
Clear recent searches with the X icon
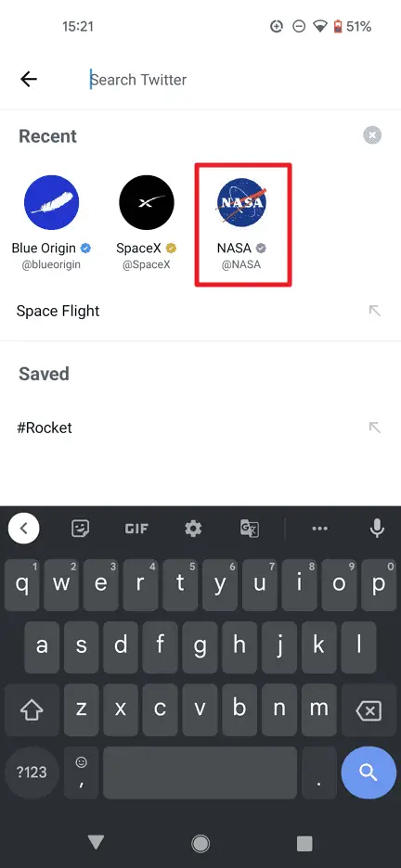(372, 135)
